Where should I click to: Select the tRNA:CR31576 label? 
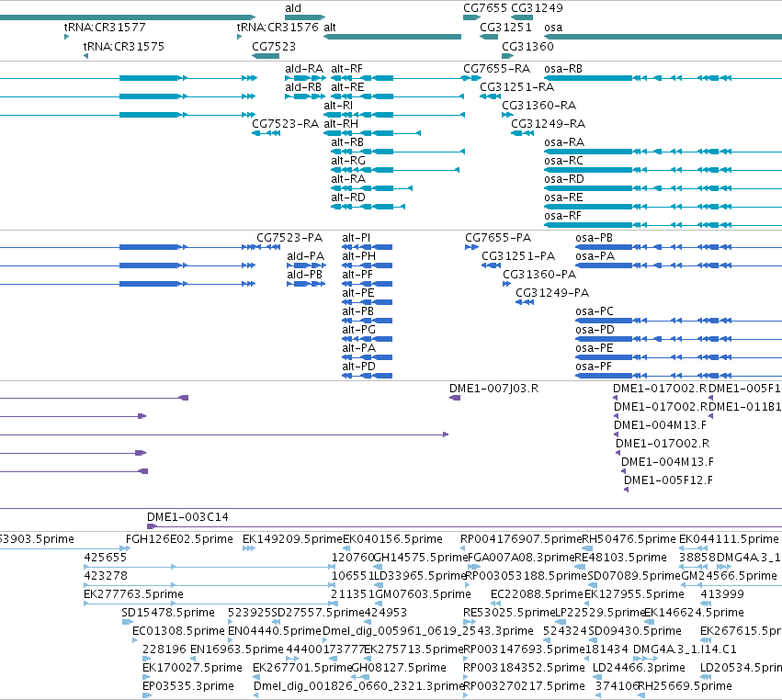click(x=278, y=27)
